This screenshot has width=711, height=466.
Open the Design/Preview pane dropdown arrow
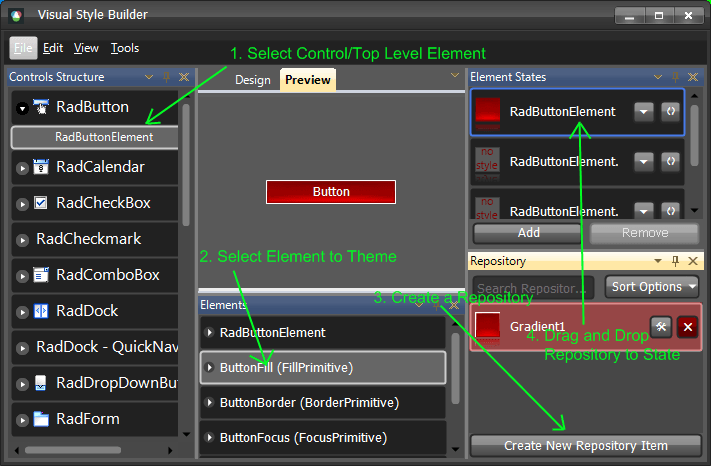click(455, 75)
